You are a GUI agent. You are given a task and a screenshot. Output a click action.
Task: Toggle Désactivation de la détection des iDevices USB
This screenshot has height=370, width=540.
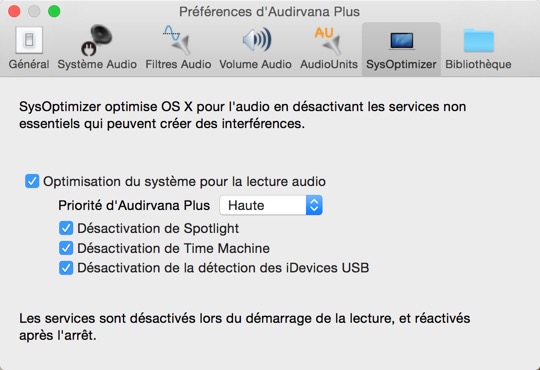66,268
